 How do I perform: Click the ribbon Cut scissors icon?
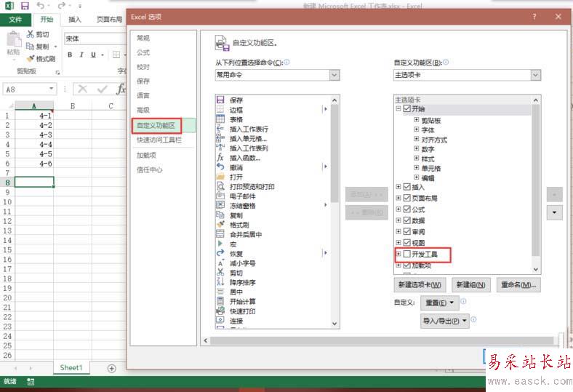point(31,34)
